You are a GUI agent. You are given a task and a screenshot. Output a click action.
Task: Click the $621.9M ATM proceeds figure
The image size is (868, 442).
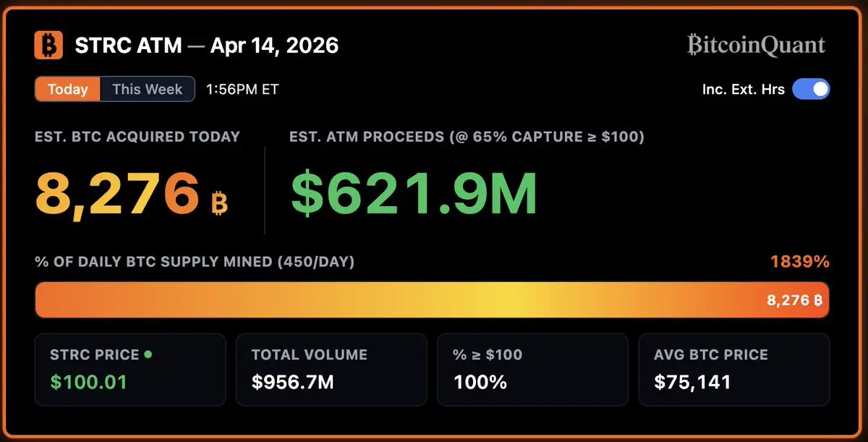[x=414, y=192]
